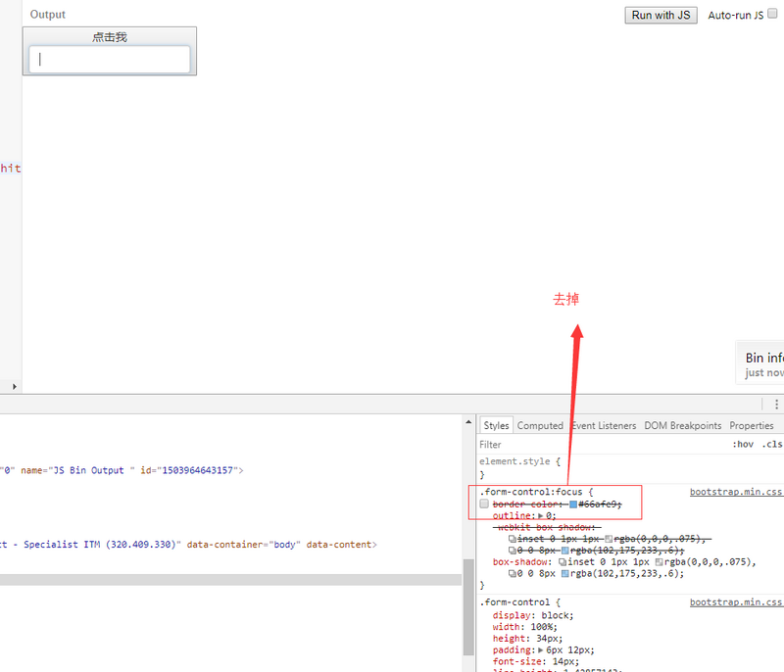Open the Event Listeners tab
Image resolution: width=784 pixels, height=672 pixels.
click(x=604, y=426)
